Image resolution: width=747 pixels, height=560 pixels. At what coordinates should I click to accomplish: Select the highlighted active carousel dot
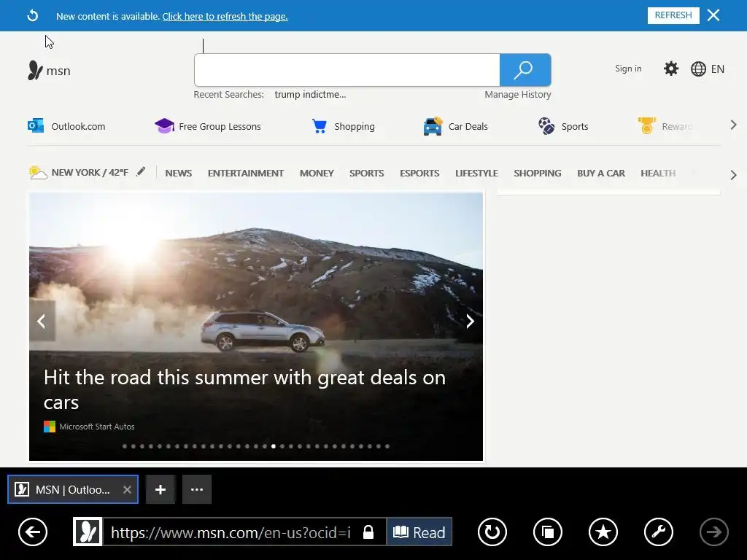[x=274, y=446]
